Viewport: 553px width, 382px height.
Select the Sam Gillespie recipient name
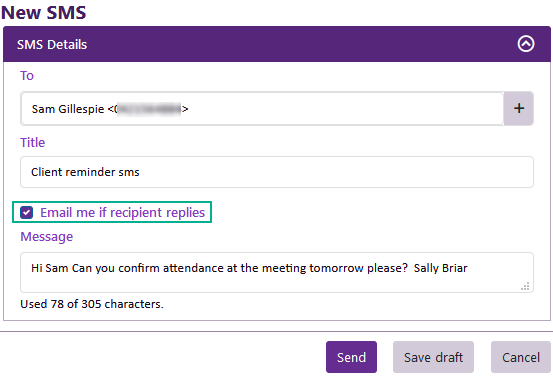point(68,109)
